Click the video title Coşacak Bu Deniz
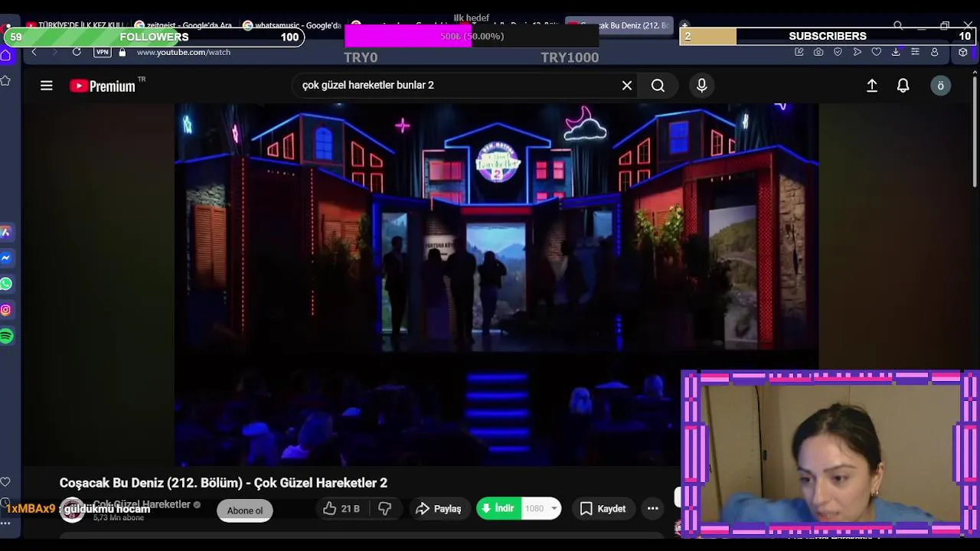The width and height of the screenshot is (980, 551). tap(224, 483)
